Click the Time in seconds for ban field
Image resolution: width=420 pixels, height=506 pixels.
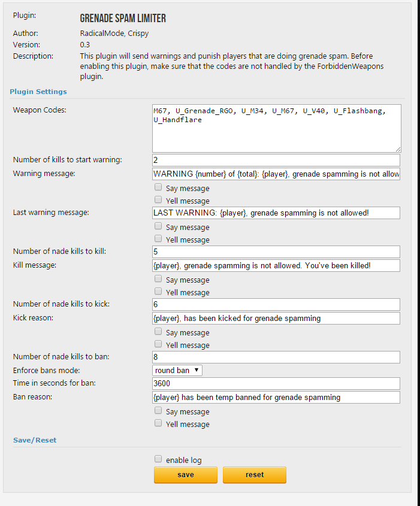point(276,383)
